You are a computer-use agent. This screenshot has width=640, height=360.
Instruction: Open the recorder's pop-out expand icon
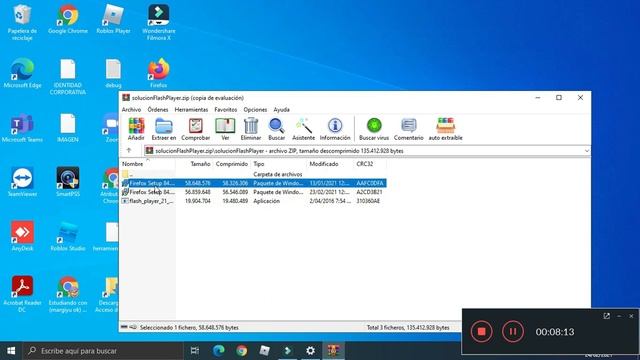607,316
